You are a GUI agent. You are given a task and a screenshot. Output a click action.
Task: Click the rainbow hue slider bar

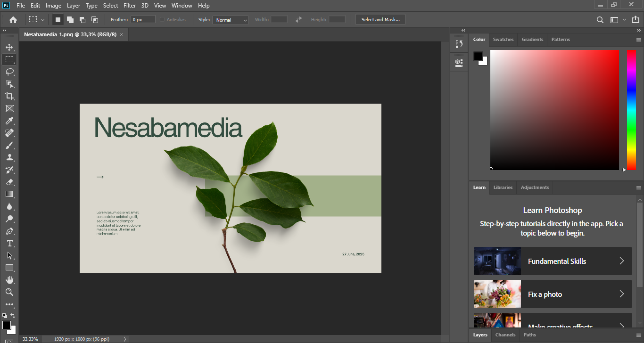point(631,109)
